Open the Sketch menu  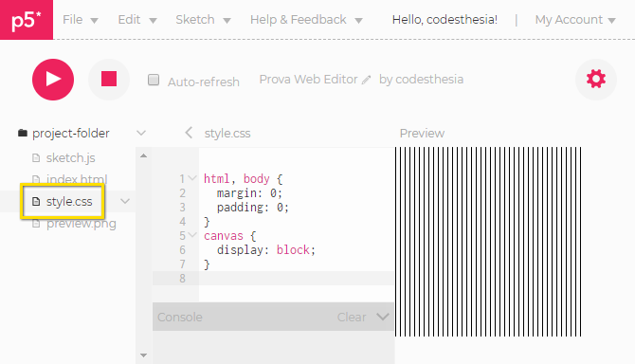pos(203,20)
